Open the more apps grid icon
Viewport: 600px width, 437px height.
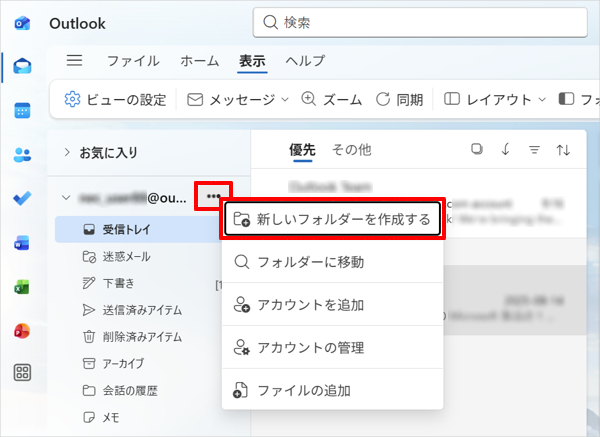(22, 372)
